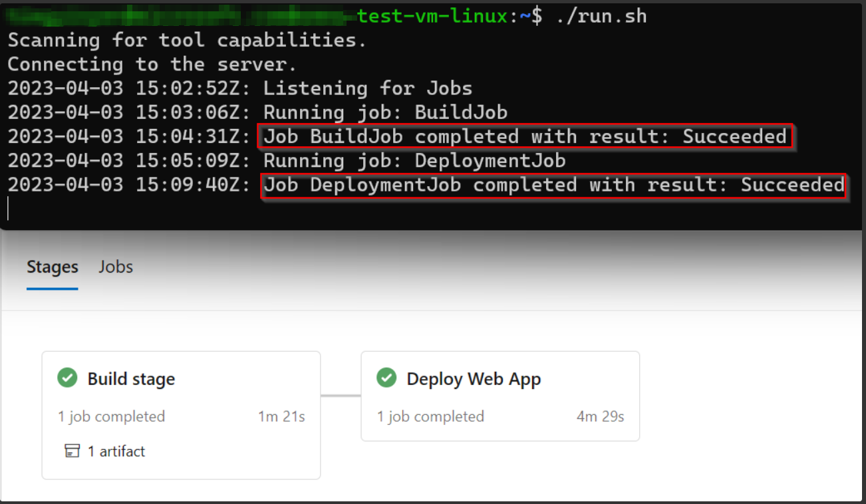Select the Deploy Web App stage title
This screenshot has width=866, height=504.
point(474,379)
